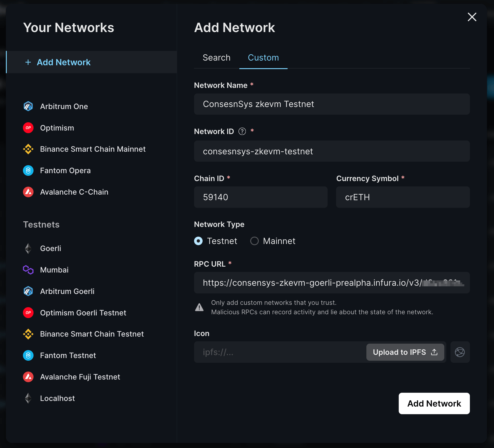Image resolution: width=494 pixels, height=448 pixels.
Task: Click the Fantom Opera icon
Action: [x=28, y=170]
